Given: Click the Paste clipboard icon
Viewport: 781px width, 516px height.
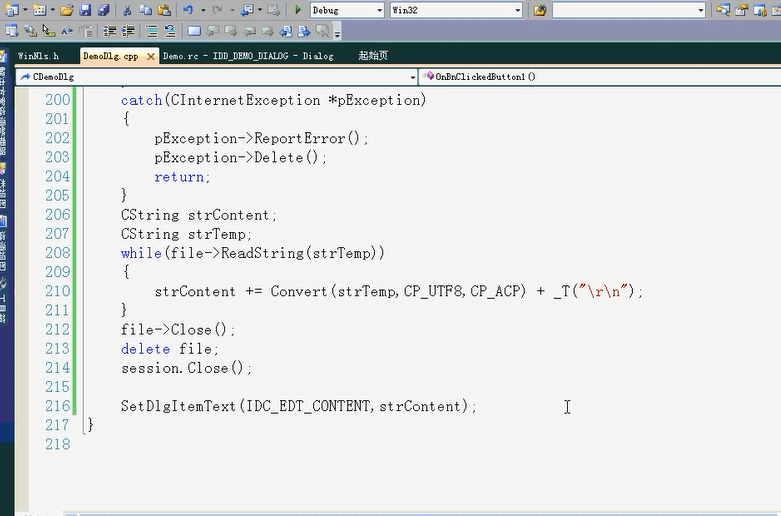Looking at the screenshot, I should click(164, 10).
